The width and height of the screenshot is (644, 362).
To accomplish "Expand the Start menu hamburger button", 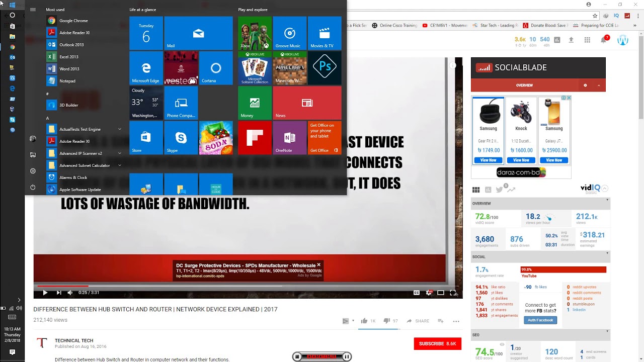I will 33,10.
